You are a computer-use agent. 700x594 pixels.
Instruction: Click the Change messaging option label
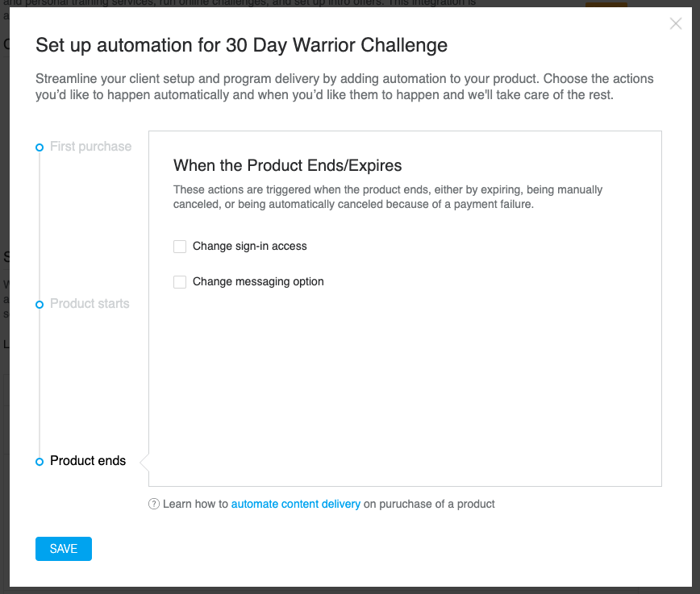point(258,281)
